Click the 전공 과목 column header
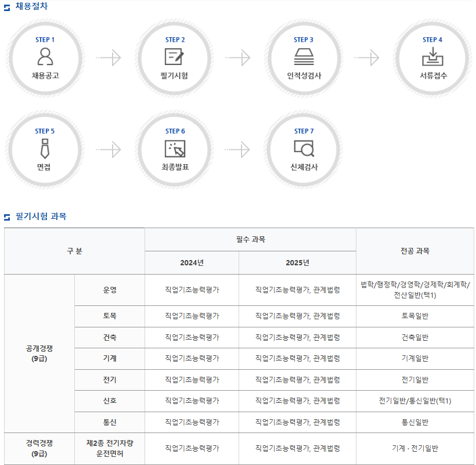Image resolution: width=476 pixels, height=465 pixels. (414, 251)
